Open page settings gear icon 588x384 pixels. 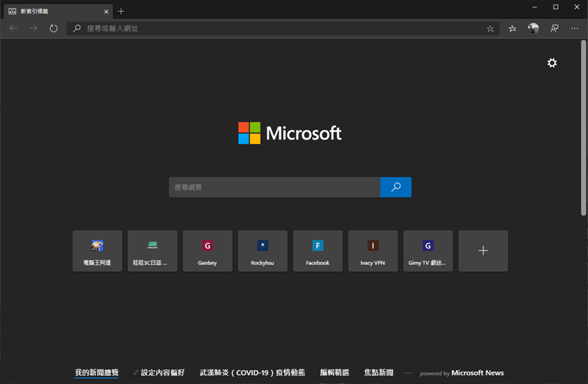[552, 63]
